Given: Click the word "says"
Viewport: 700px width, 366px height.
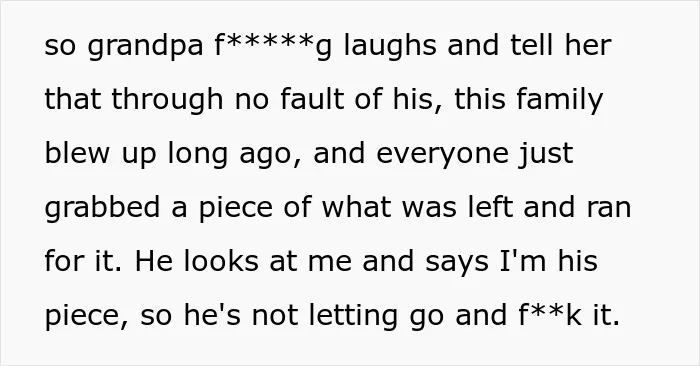Looking at the screenshot, I should point(457,263).
